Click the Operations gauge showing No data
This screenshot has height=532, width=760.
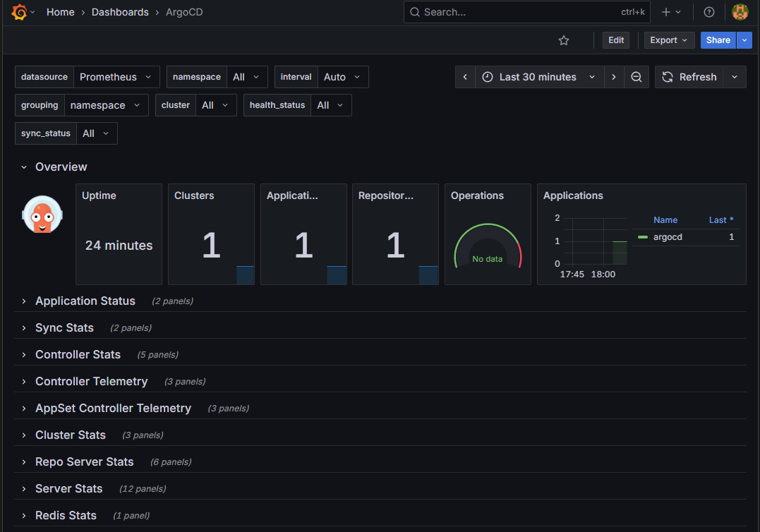[488, 247]
